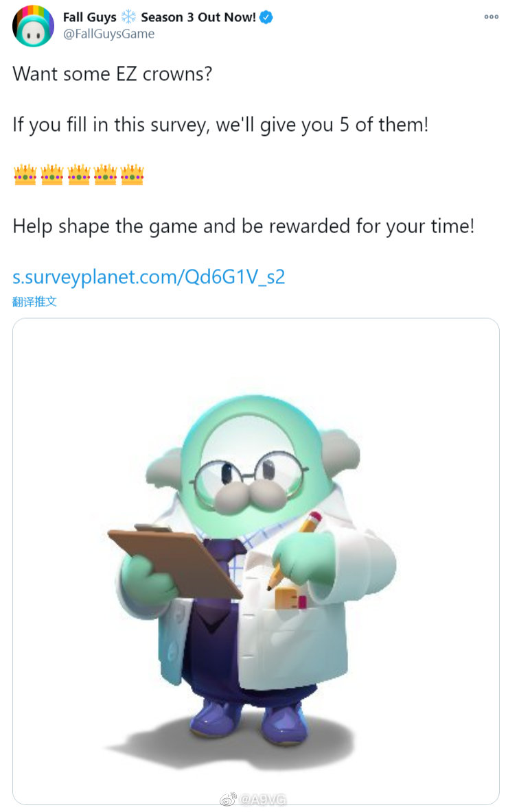Open the Fall Guys profile avatar
Screen dimensions: 508x812
point(33,26)
